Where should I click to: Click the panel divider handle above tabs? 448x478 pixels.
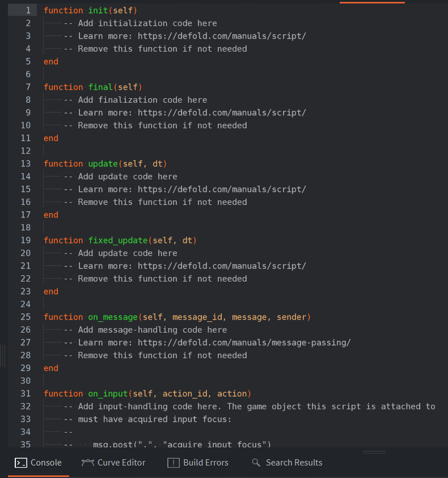(374, 452)
